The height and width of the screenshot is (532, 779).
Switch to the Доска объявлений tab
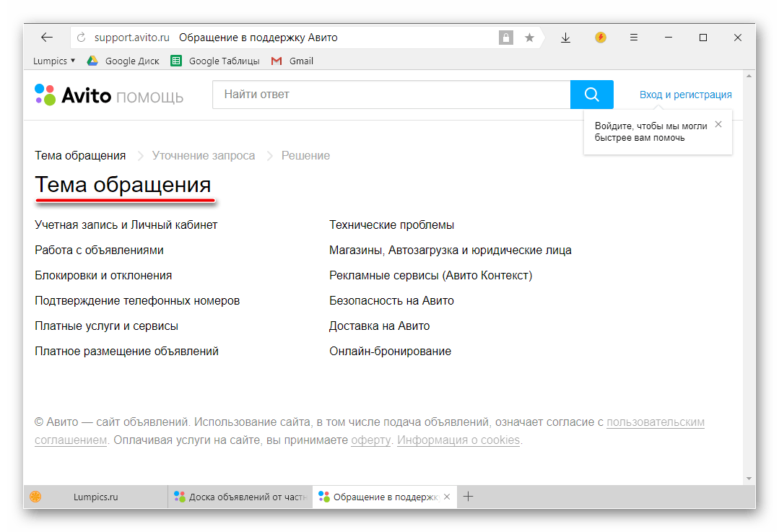tap(240, 497)
